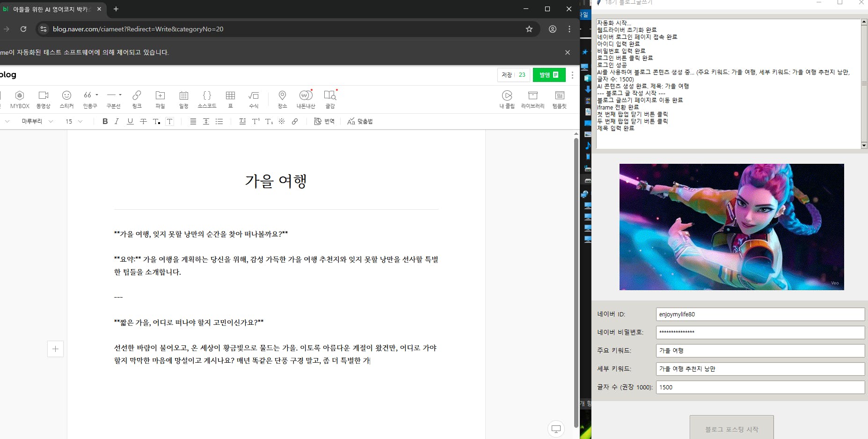Toggle strikethrough formatting
The image size is (868, 439).
tap(143, 121)
